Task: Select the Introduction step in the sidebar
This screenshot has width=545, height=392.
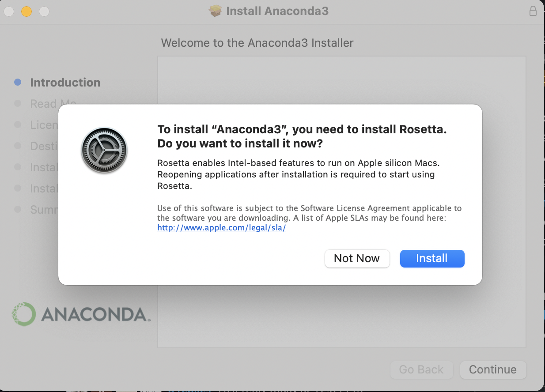Action: click(x=65, y=83)
